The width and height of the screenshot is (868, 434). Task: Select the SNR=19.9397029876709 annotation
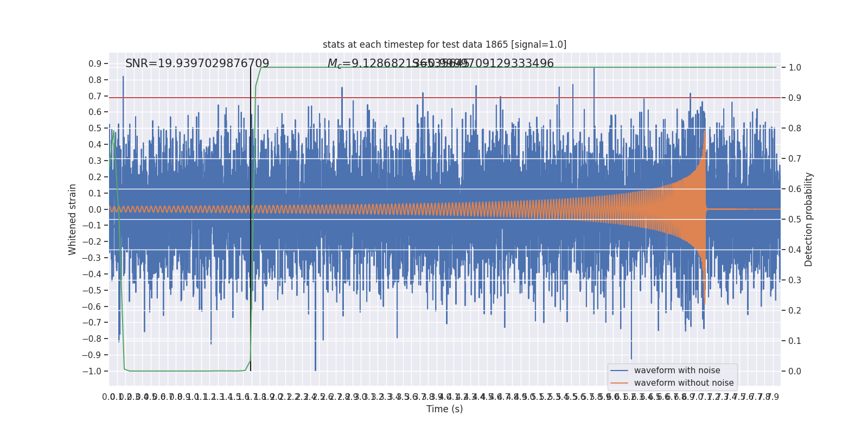[x=197, y=63]
